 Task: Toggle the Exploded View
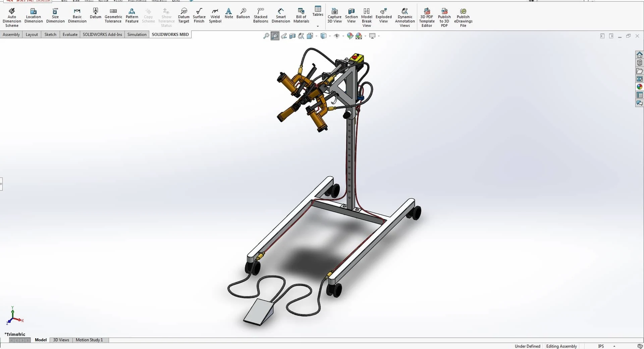(383, 15)
